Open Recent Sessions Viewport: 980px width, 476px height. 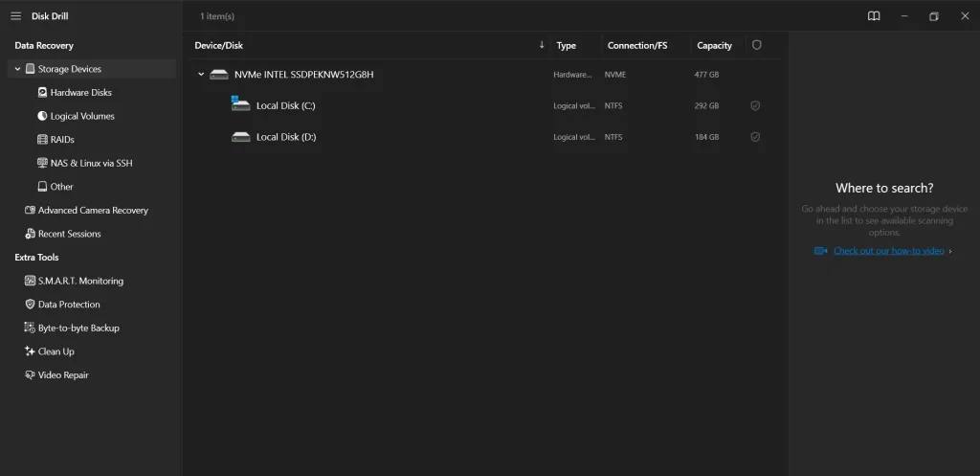[x=69, y=234]
